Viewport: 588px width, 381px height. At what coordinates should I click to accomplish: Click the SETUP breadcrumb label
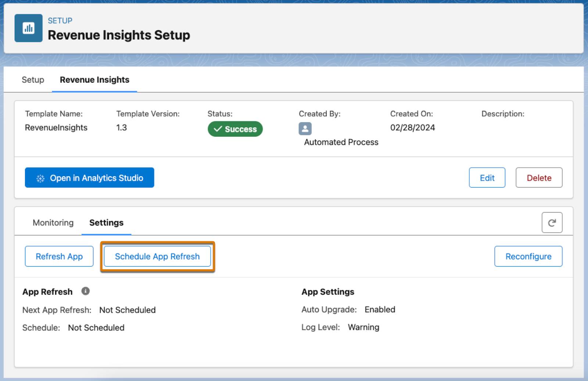60,21
